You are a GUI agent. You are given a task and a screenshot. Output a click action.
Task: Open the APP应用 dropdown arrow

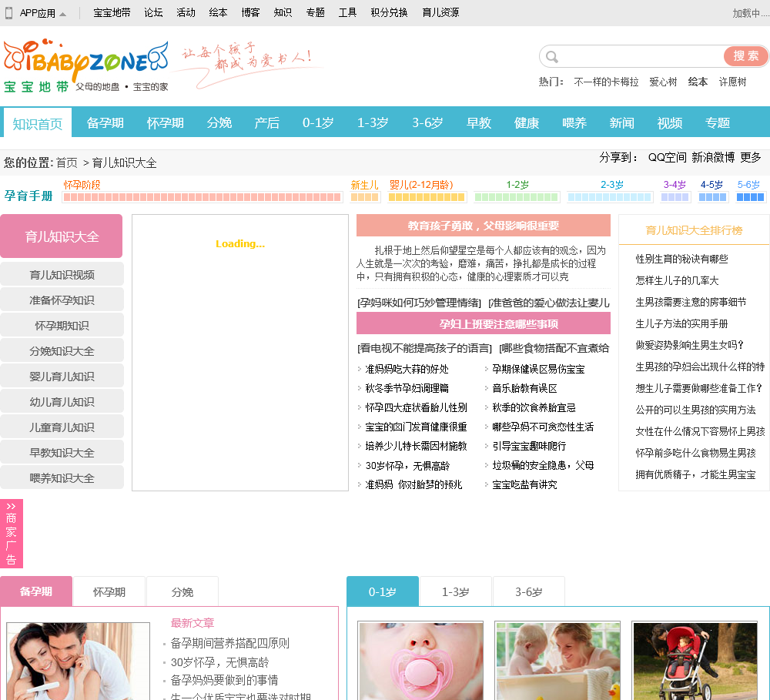pos(63,14)
